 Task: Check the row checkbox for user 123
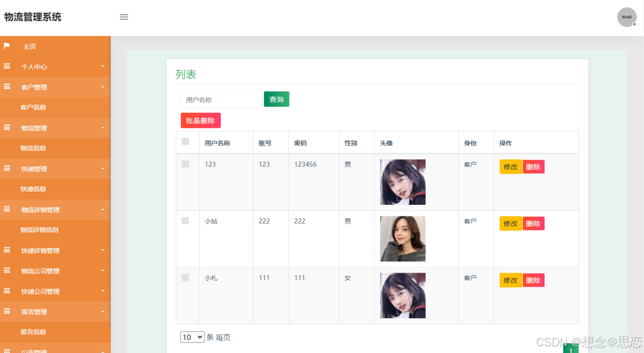(x=185, y=164)
